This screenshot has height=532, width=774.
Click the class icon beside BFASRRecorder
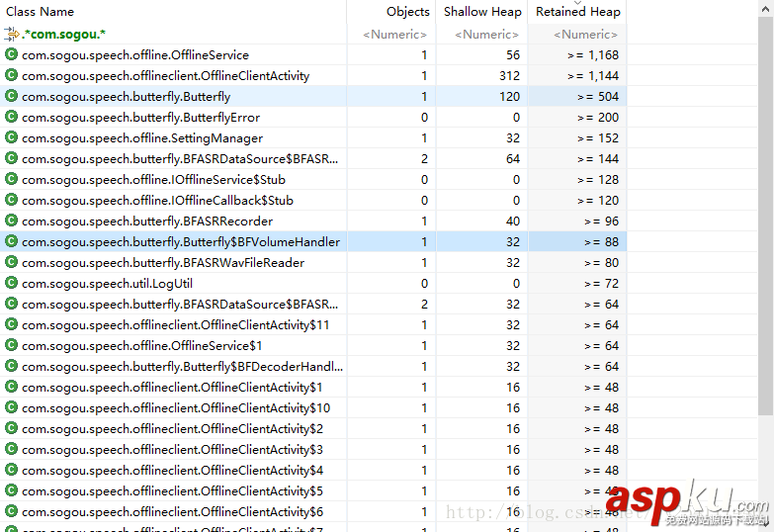pyautogui.click(x=11, y=222)
